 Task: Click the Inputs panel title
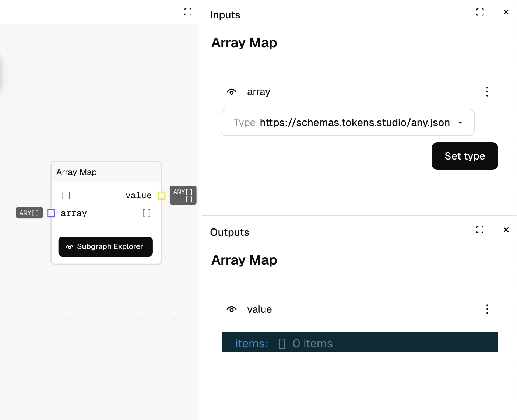225,15
